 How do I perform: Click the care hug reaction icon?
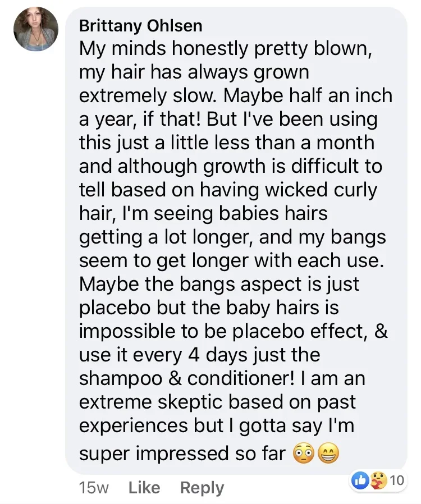click(x=378, y=481)
